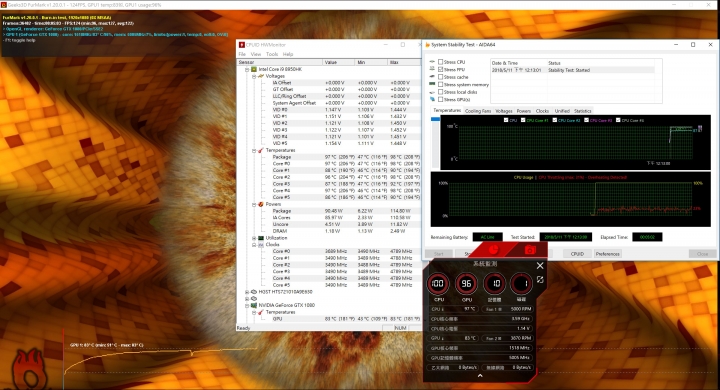
Task: Open the red pie-chart monitor tab in overlay
Action: tap(493, 249)
